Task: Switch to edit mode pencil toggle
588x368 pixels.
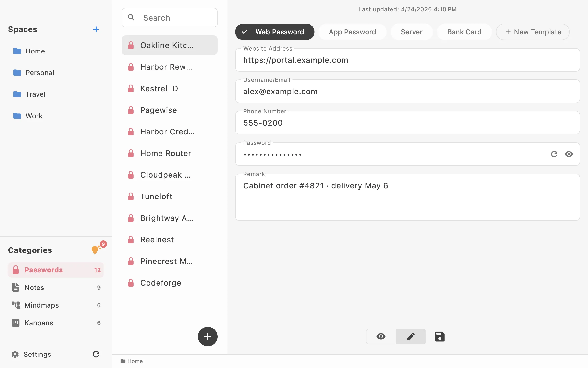Action: [411, 337]
